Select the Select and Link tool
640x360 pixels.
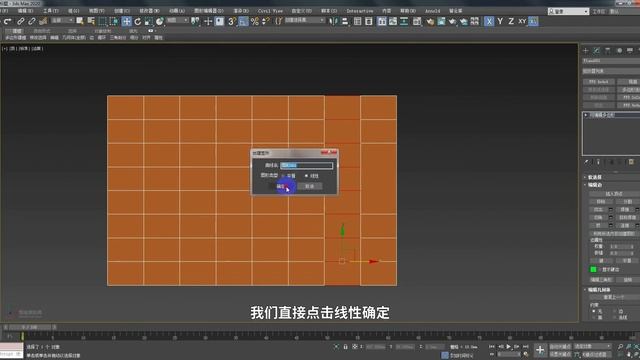pyautogui.click(x=20, y=21)
